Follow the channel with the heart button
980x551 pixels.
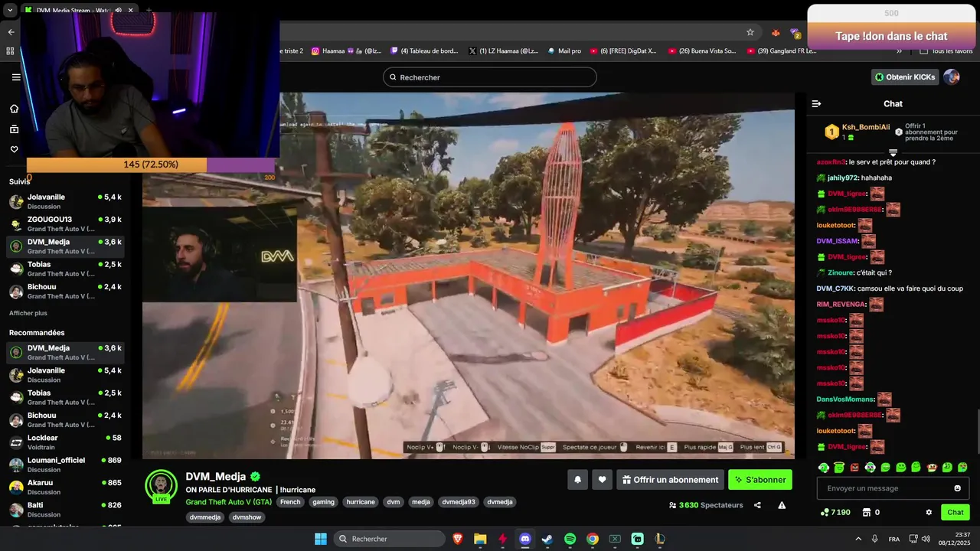point(603,480)
